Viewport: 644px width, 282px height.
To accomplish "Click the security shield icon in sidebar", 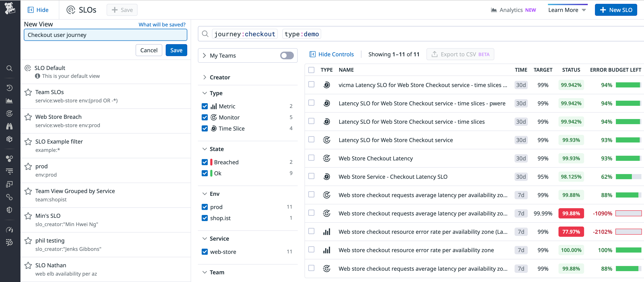I will pyautogui.click(x=10, y=209).
